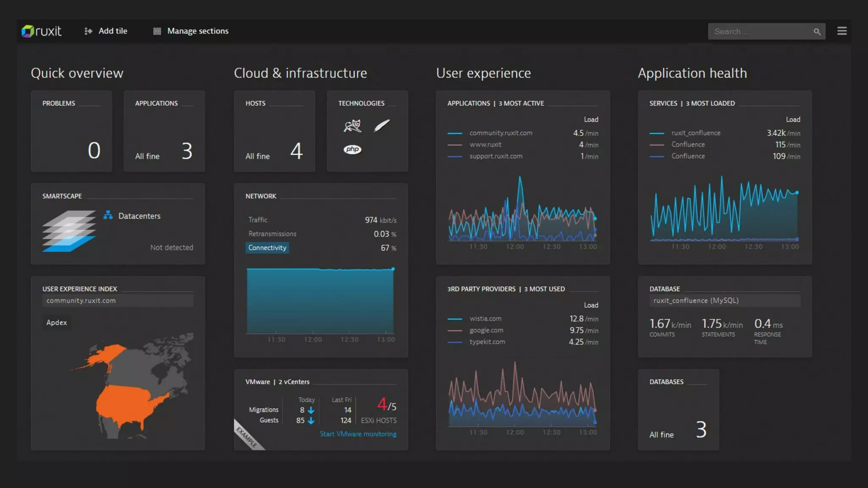Screen dimensions: 868x488
Task: Click the Apache feather technology icon
Action: coord(381,125)
